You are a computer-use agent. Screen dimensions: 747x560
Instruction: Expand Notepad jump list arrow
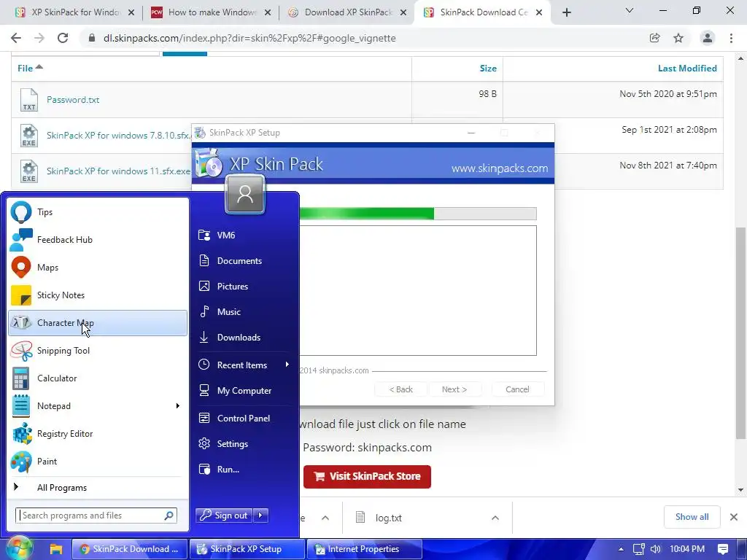click(178, 405)
